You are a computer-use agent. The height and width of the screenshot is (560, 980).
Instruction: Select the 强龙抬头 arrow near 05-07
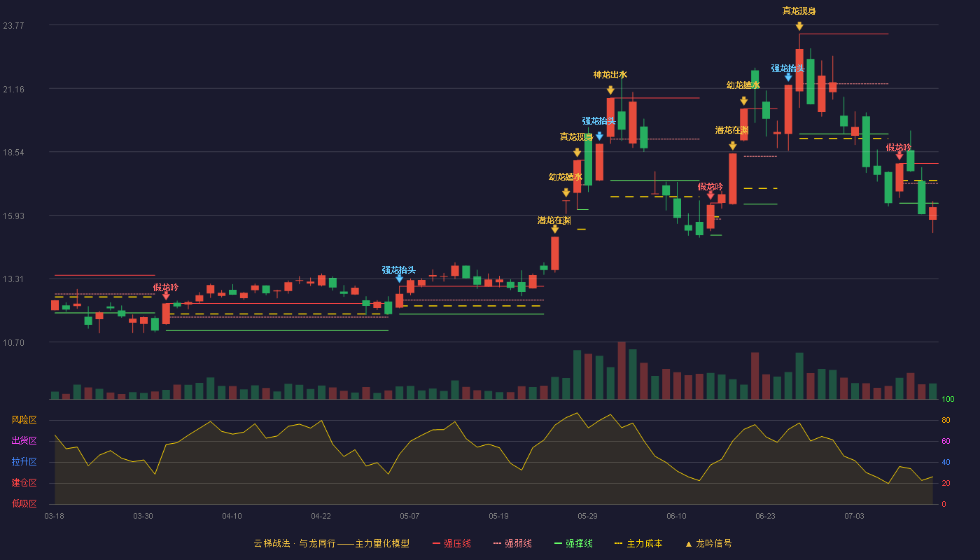point(399,279)
